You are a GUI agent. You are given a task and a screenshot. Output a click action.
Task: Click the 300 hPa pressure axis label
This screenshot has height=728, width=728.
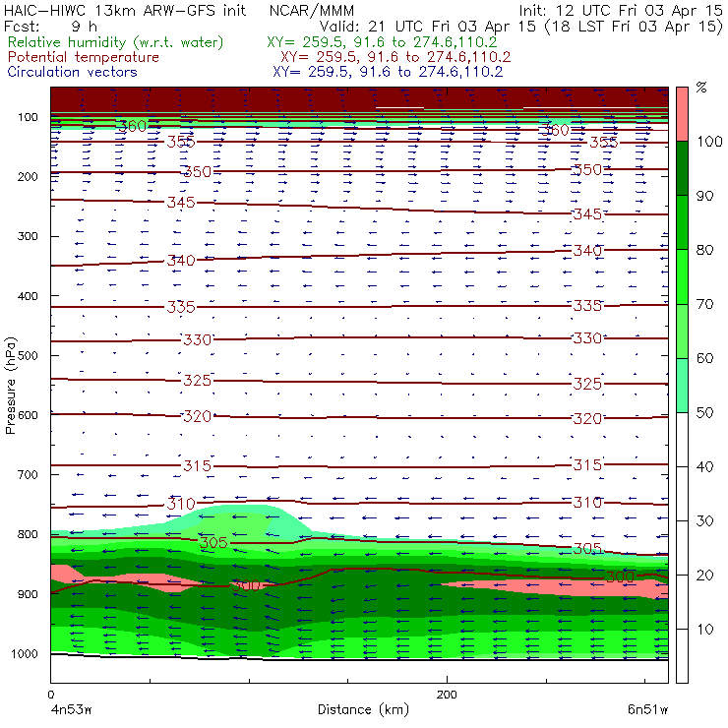(28, 236)
